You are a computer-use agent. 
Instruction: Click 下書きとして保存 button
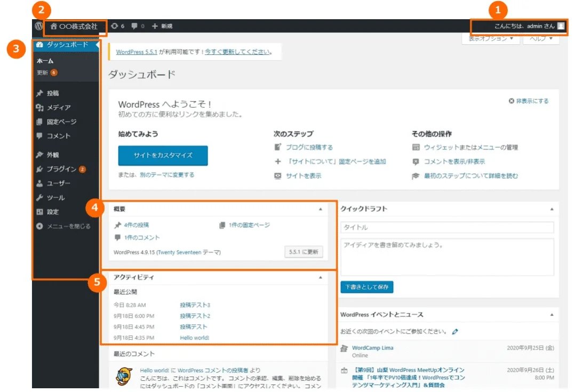pyautogui.click(x=367, y=287)
